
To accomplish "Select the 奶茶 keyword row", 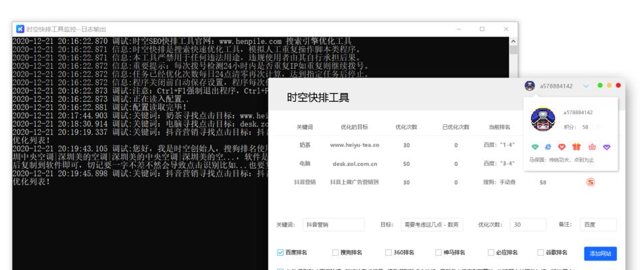I will click(x=305, y=145).
